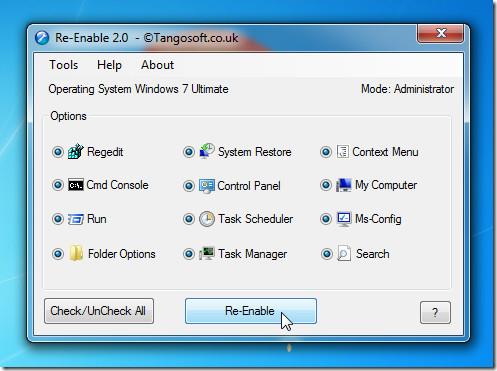Close the Re-Enable 2.0 window
Image resolution: width=497 pixels, height=371 pixels.
pyautogui.click(x=440, y=33)
